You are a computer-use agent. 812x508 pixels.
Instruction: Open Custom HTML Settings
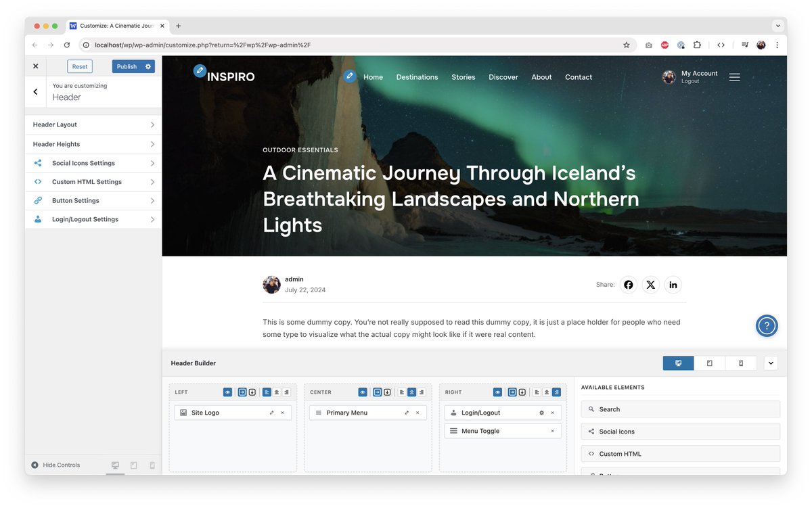click(93, 182)
